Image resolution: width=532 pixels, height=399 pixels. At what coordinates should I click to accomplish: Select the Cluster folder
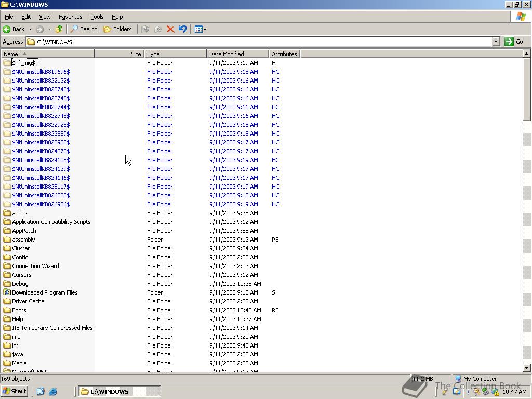(16, 248)
